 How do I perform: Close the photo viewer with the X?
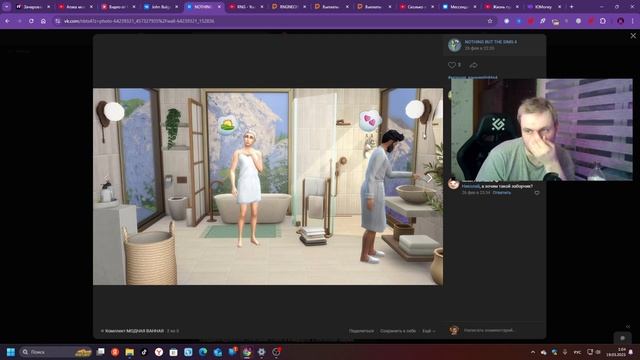(x=633, y=36)
